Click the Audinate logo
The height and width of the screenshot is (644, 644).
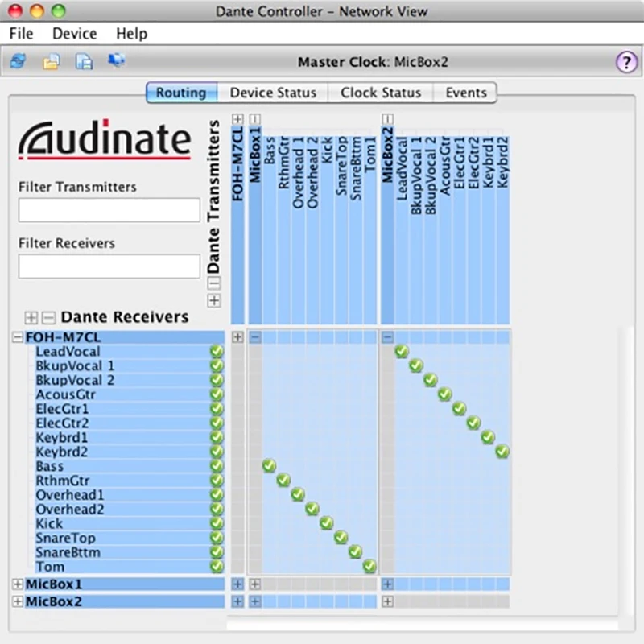pos(105,140)
